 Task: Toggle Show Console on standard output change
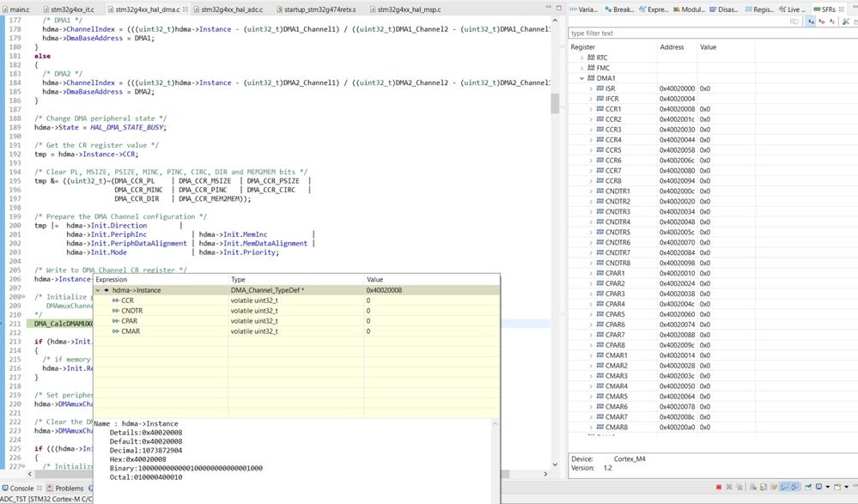coord(785,487)
